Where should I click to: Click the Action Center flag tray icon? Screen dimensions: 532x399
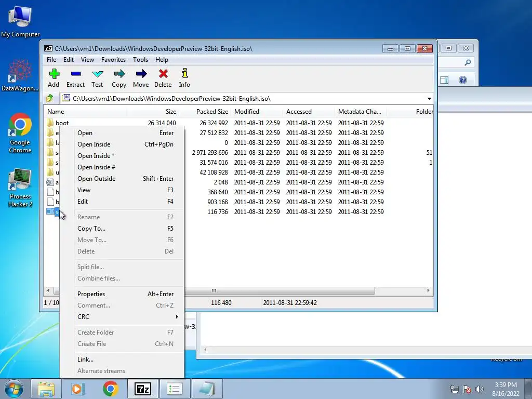tap(467, 389)
